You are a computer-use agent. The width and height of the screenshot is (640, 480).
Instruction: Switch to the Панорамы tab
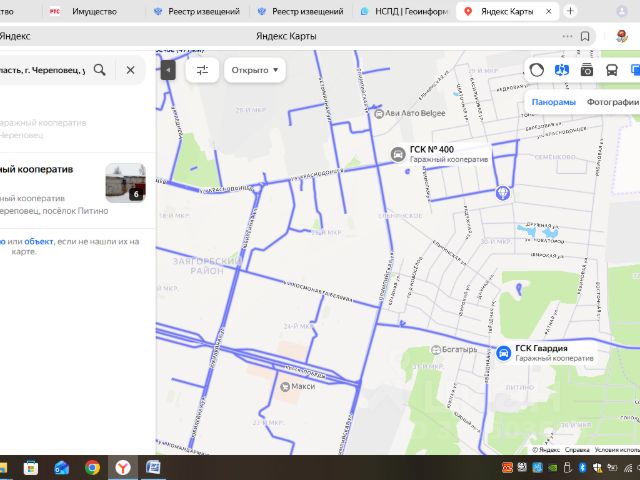tap(553, 102)
